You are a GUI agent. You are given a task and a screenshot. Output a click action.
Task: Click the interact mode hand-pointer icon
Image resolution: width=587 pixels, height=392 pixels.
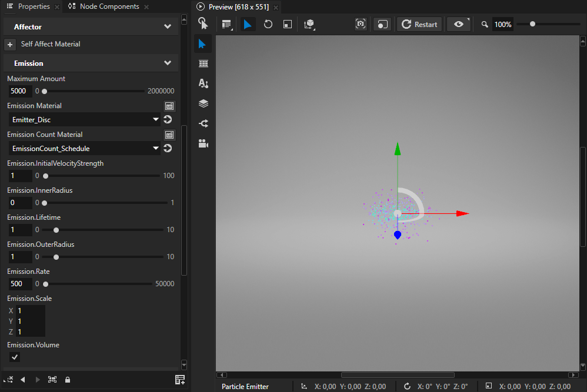click(203, 24)
